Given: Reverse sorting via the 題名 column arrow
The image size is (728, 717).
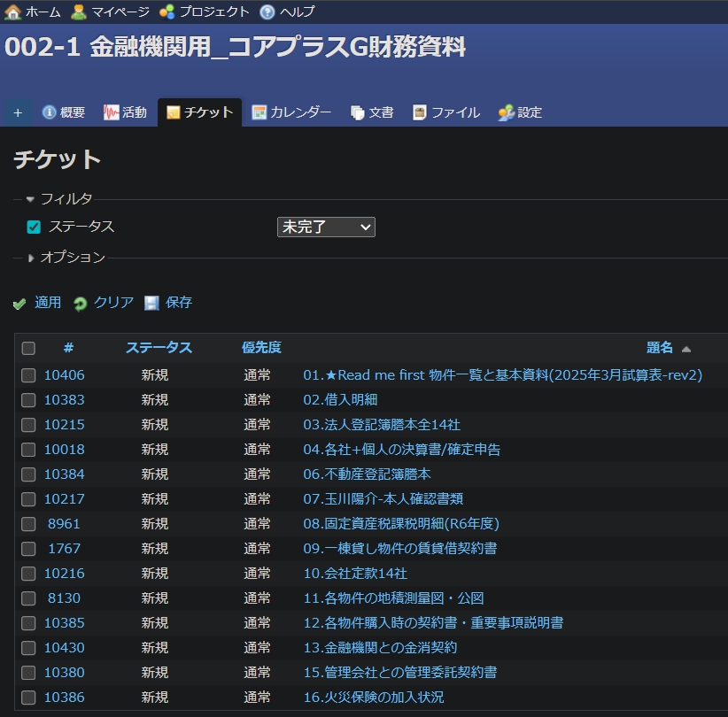Looking at the screenshot, I should [x=688, y=347].
